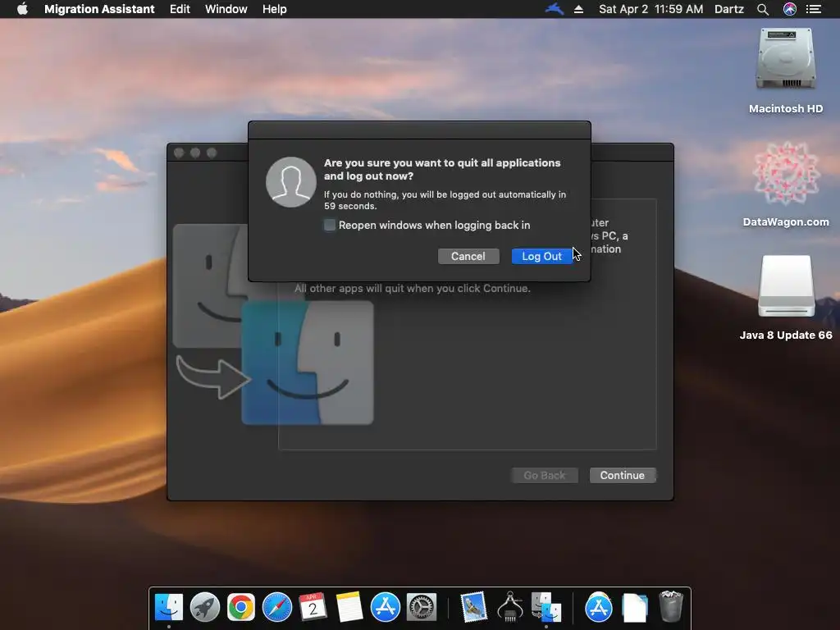Enable Reopen windows when logging back in
The height and width of the screenshot is (630, 840).
click(x=330, y=225)
